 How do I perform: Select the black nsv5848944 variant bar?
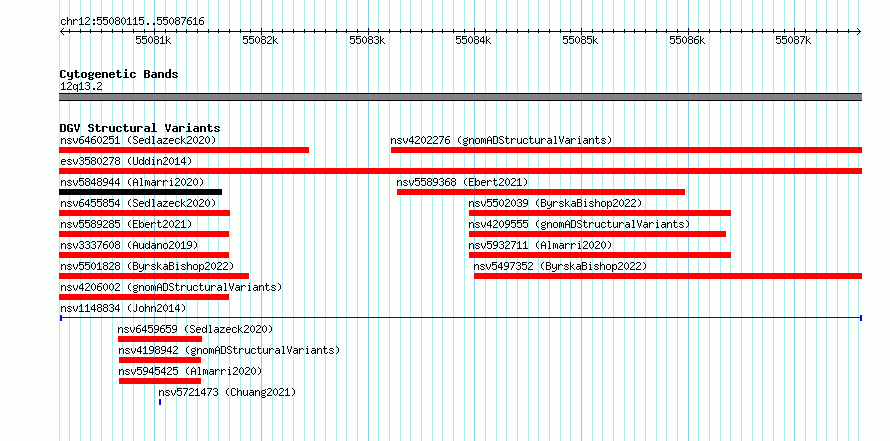[140, 192]
